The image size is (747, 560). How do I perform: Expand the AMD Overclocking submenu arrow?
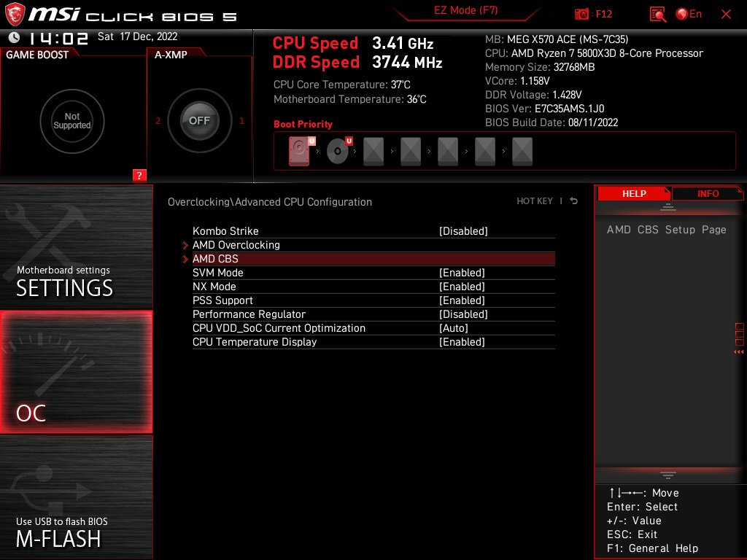[x=185, y=245]
